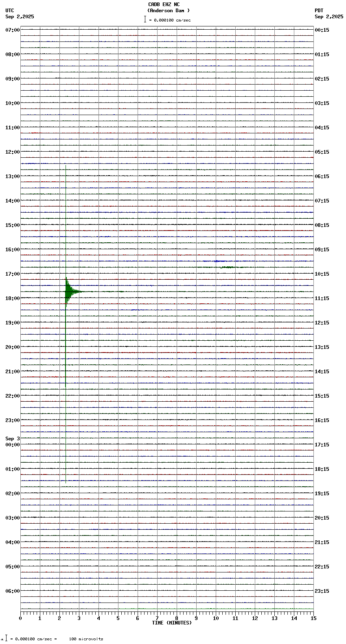
Task: Click the 5 minute axis tick label
Action: [118, 618]
